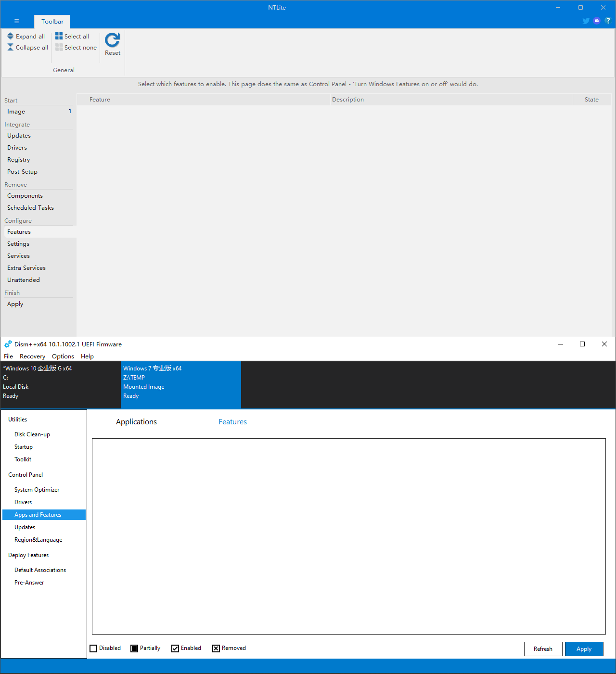
Task: Click the Partially legend checkbox
Action: coord(134,649)
